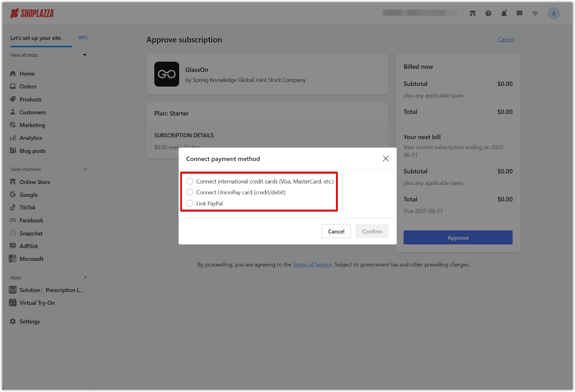
Task: Expand the Apps section chevron
Action: [85, 277]
